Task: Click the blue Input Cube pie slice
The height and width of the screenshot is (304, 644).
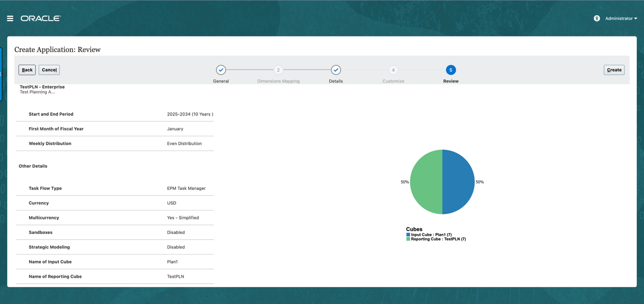Action: click(x=459, y=182)
